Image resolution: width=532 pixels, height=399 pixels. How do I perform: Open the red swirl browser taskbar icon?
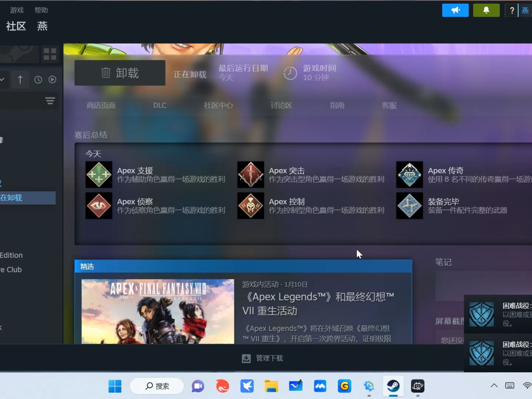pyautogui.click(x=222, y=386)
